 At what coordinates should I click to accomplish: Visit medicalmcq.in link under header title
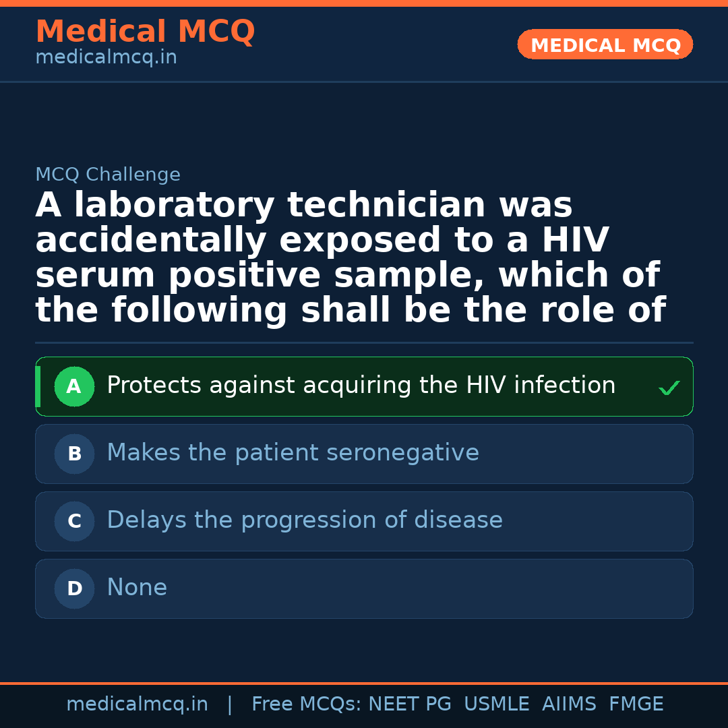tap(106, 58)
